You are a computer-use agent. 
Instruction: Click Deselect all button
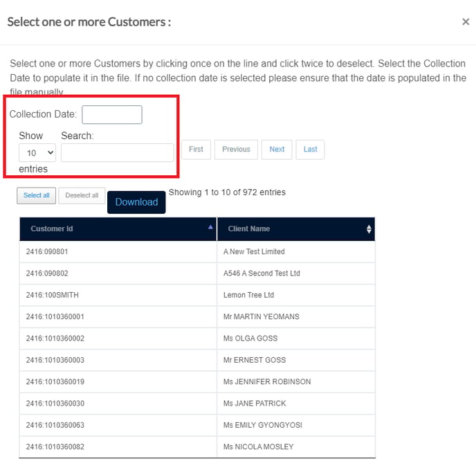click(x=82, y=195)
